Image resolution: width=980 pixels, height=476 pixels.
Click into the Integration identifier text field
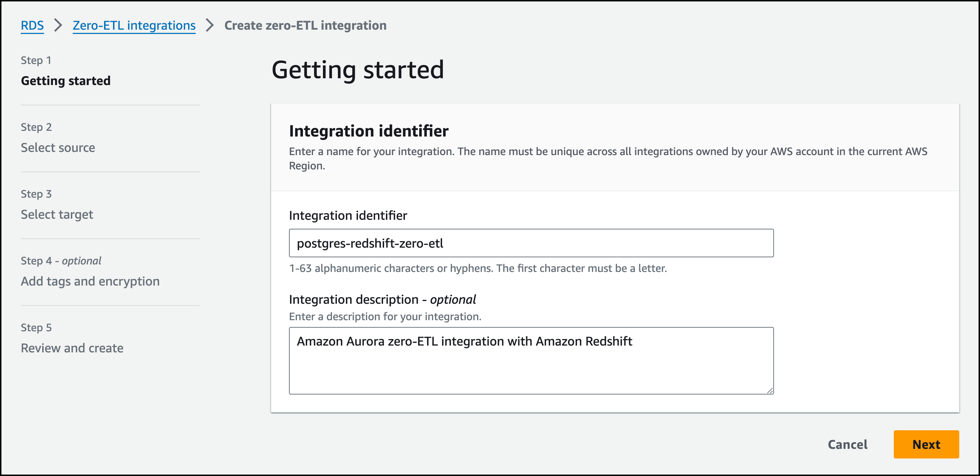(531, 243)
